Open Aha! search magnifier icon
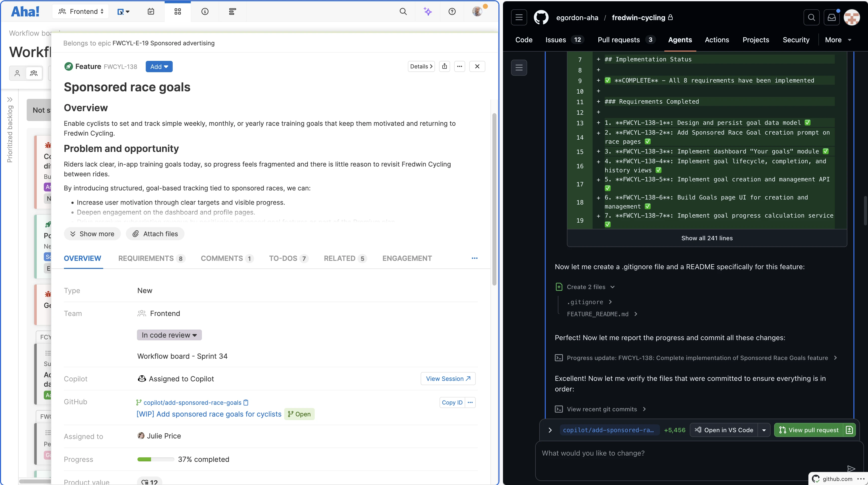The image size is (868, 485). (403, 12)
